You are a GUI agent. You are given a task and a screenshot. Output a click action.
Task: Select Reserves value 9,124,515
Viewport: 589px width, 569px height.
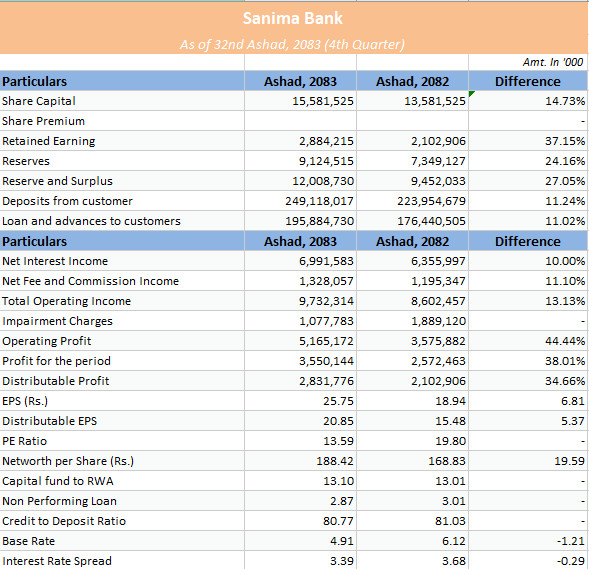326,161
